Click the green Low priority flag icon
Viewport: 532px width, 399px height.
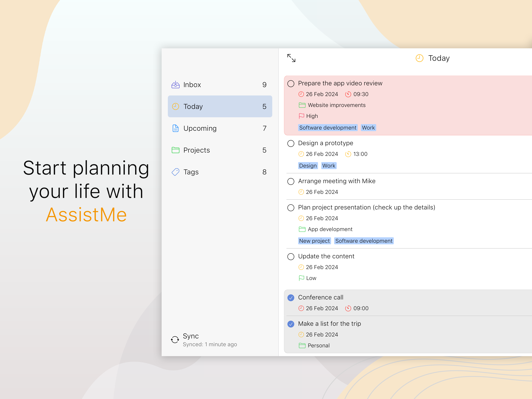[301, 278]
